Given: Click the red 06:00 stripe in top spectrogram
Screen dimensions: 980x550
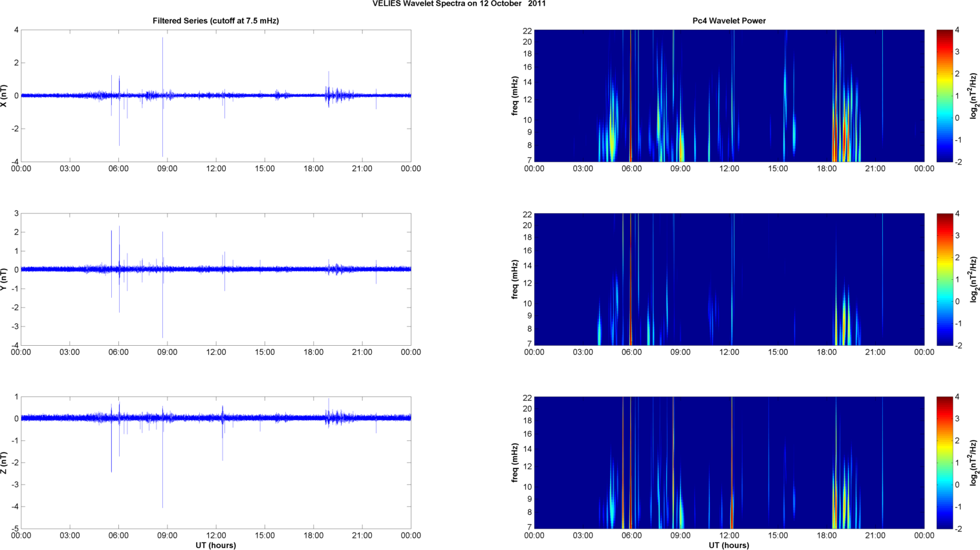Looking at the screenshot, I should click(x=631, y=97).
